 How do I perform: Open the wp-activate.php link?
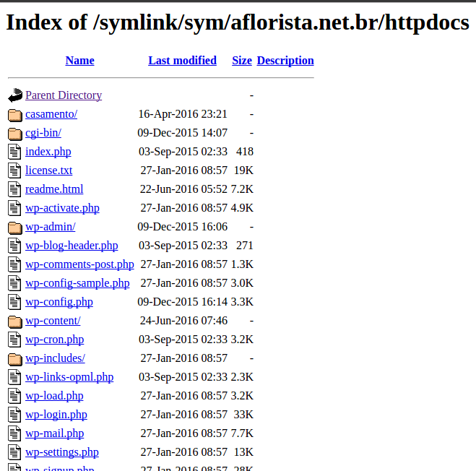tap(62, 208)
